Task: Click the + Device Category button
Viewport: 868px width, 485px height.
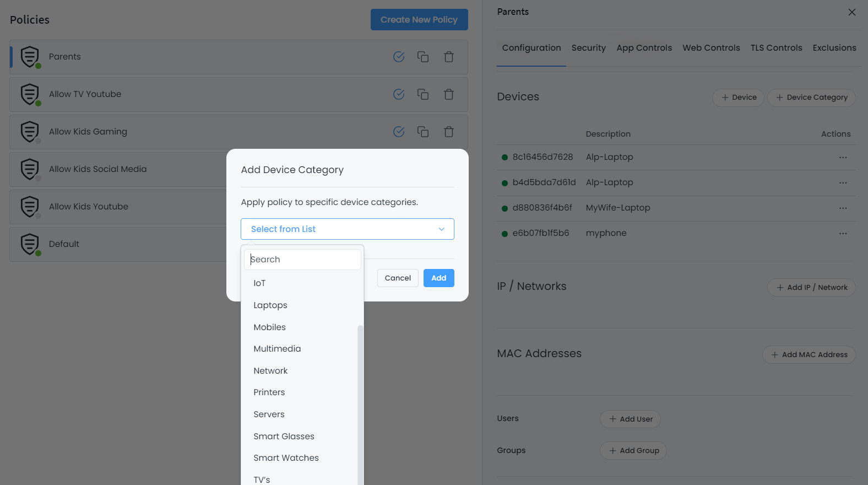Action: [x=812, y=98]
